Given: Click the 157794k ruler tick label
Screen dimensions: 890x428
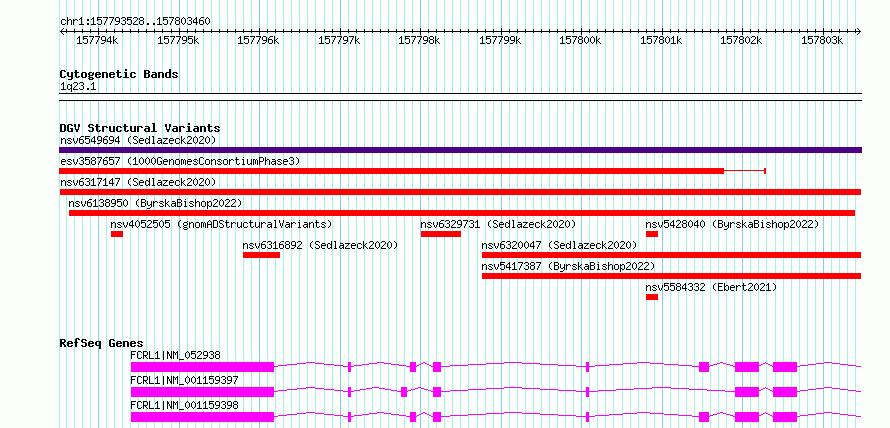Looking at the screenshot, I should (97, 40).
